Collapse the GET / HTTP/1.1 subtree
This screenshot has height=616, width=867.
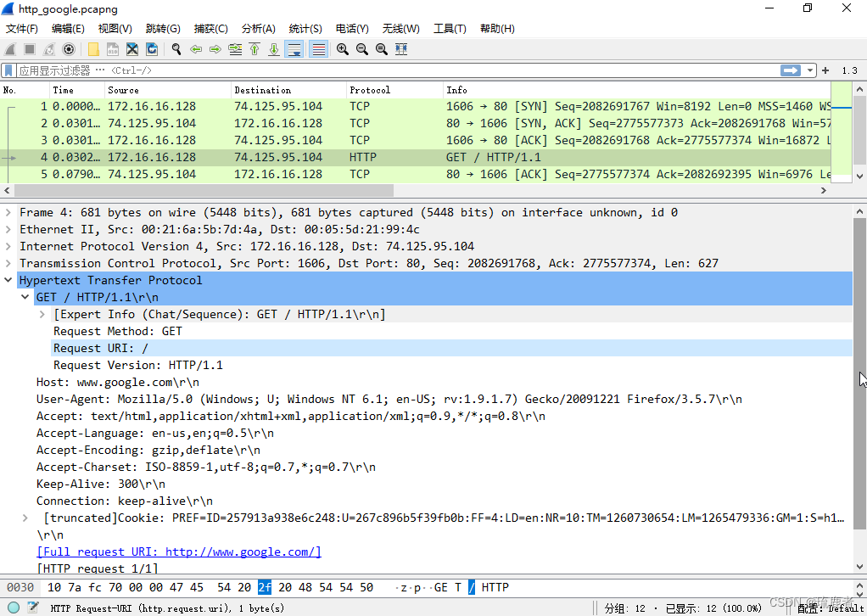click(25, 297)
